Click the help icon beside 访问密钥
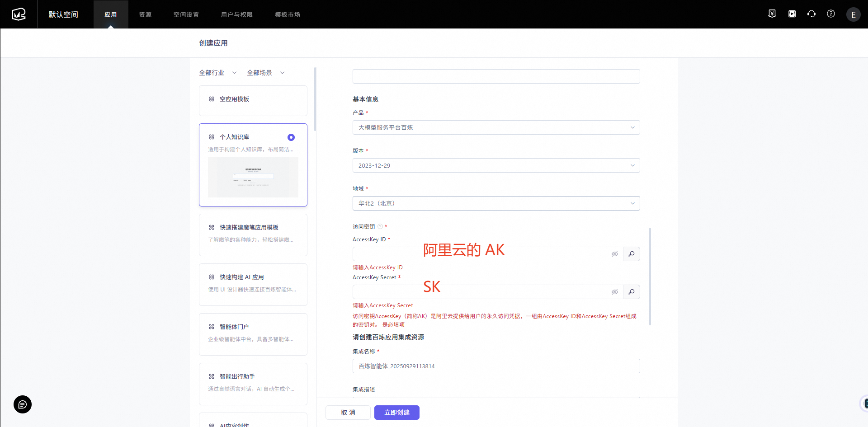This screenshot has width=868, height=427. (x=380, y=227)
